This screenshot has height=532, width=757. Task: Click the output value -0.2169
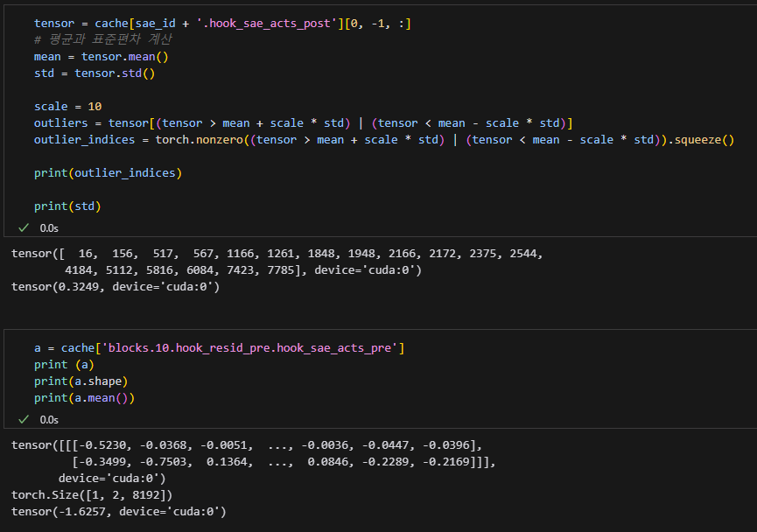click(446, 461)
